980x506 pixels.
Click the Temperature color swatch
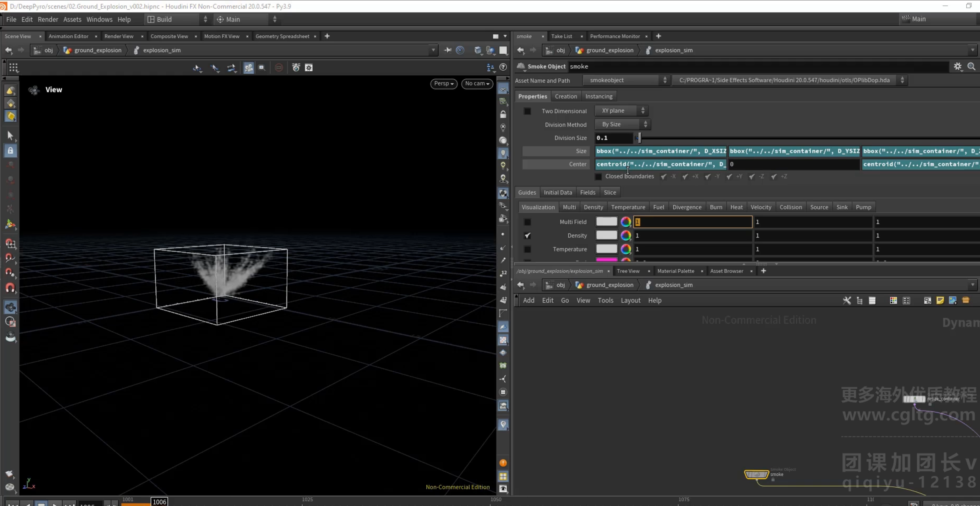click(606, 249)
